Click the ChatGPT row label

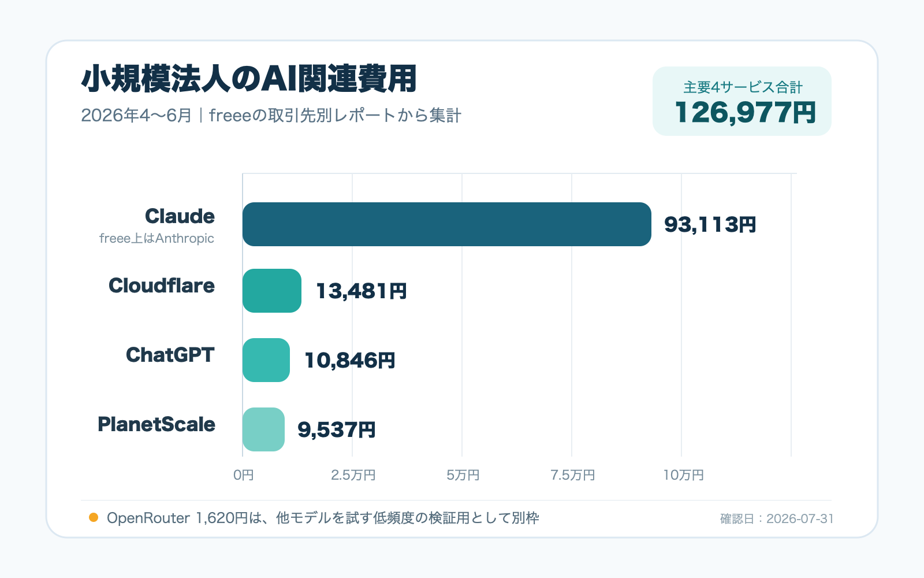pyautogui.click(x=170, y=355)
